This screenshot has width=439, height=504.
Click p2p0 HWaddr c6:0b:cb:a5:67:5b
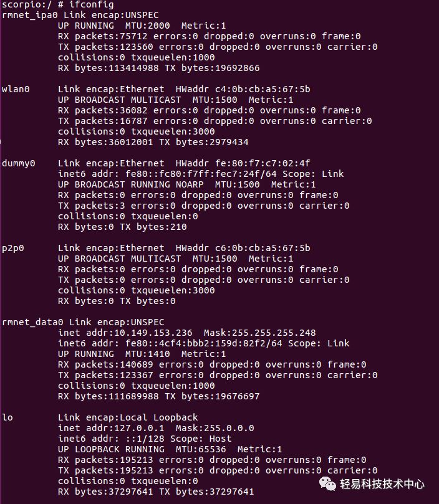point(243,248)
